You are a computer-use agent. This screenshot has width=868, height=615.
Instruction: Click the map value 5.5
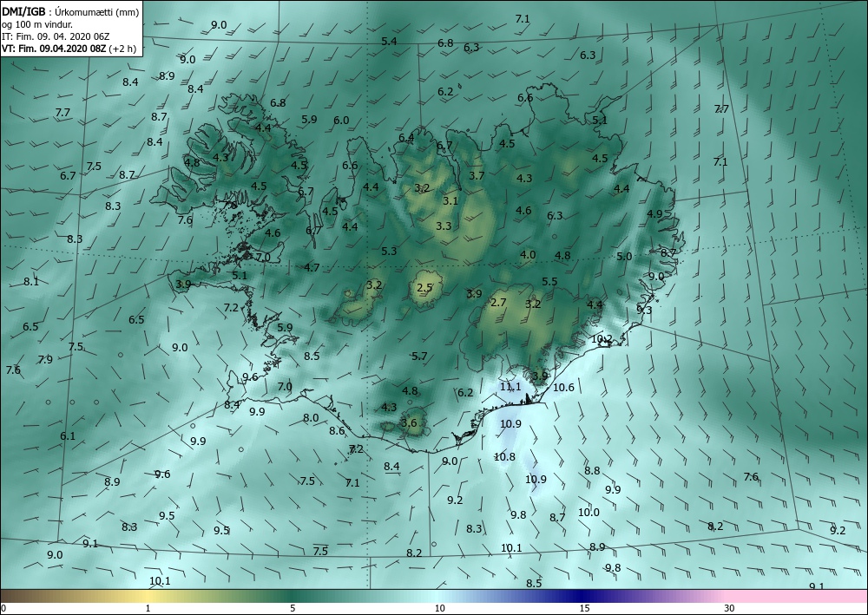[x=549, y=282]
